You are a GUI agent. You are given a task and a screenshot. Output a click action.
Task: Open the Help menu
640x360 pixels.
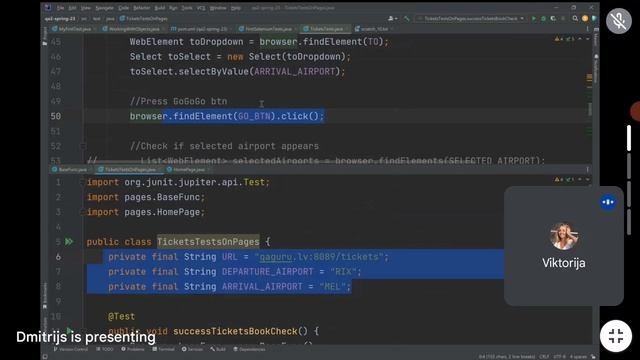[x=236, y=8]
